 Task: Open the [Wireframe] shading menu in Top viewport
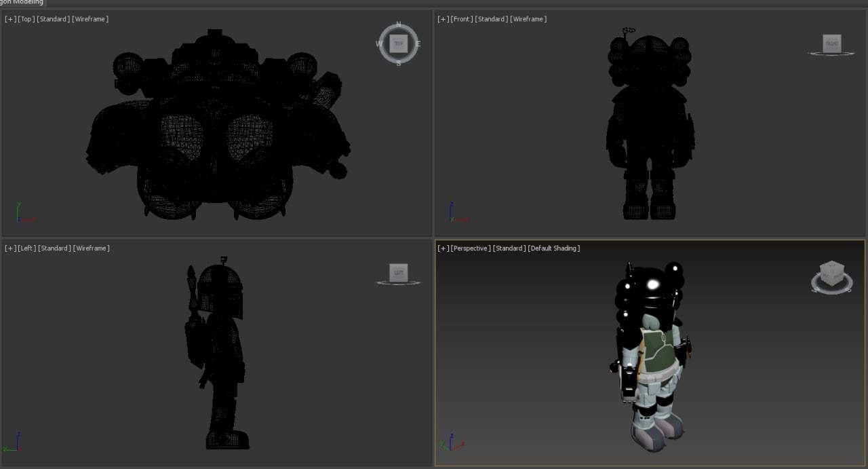click(90, 19)
